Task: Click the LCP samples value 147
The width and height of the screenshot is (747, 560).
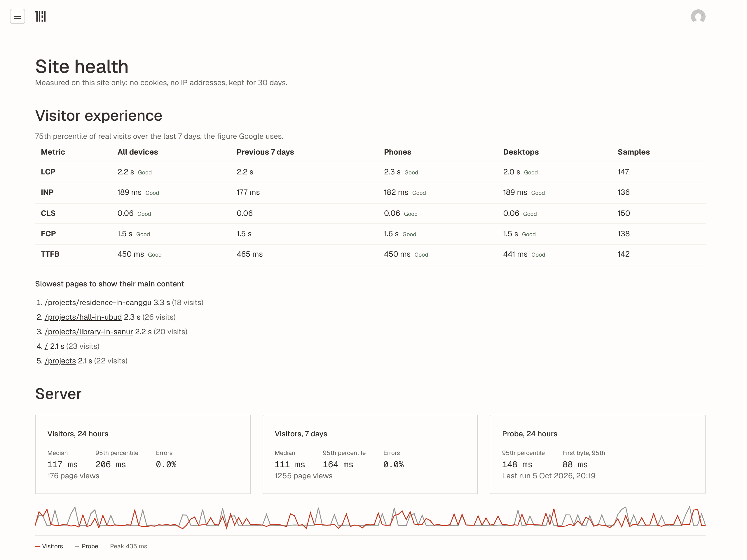Action: pos(623,172)
